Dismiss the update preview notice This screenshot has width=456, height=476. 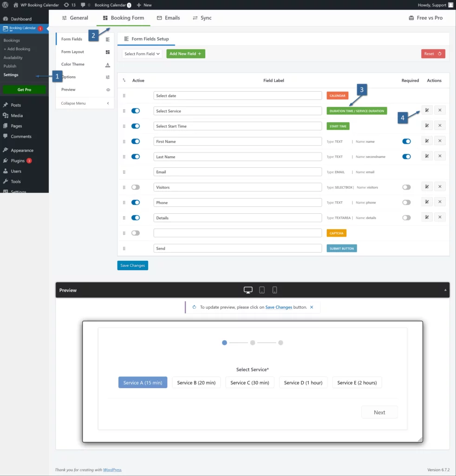tap(312, 307)
